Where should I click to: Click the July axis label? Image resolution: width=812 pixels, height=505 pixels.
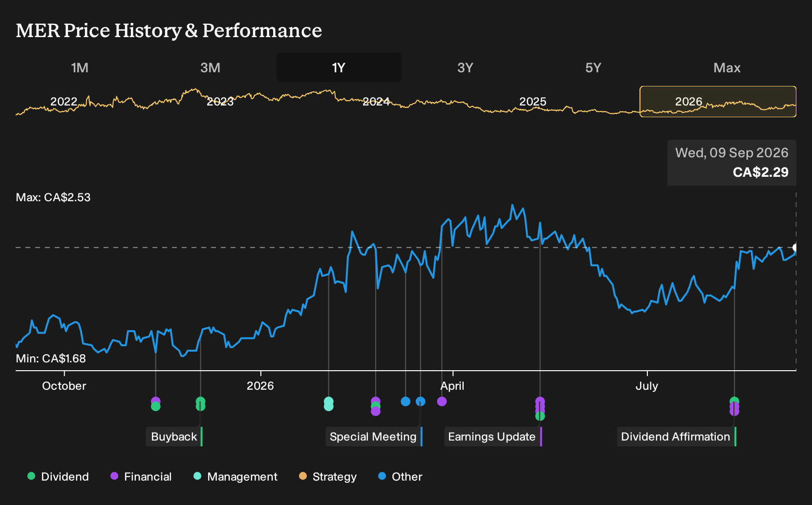[x=647, y=386]
